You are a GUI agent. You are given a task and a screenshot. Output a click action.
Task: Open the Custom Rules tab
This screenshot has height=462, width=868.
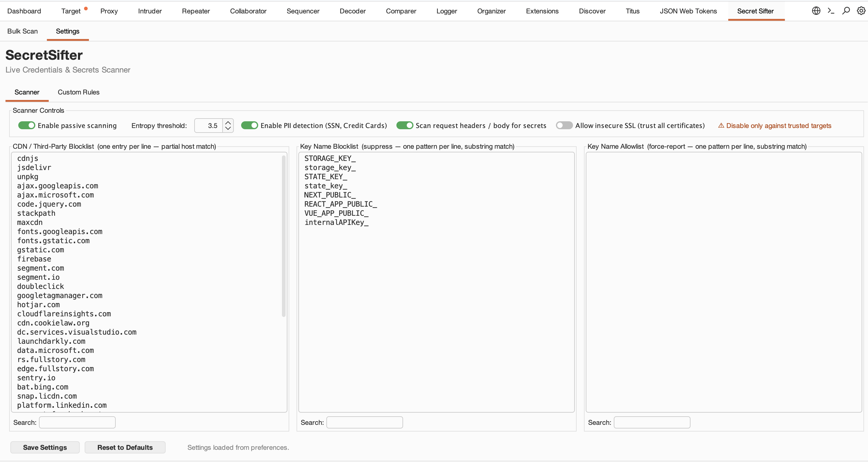(x=79, y=92)
